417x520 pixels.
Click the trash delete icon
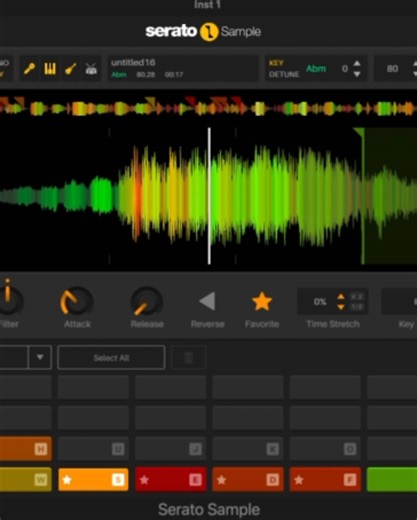click(x=188, y=358)
